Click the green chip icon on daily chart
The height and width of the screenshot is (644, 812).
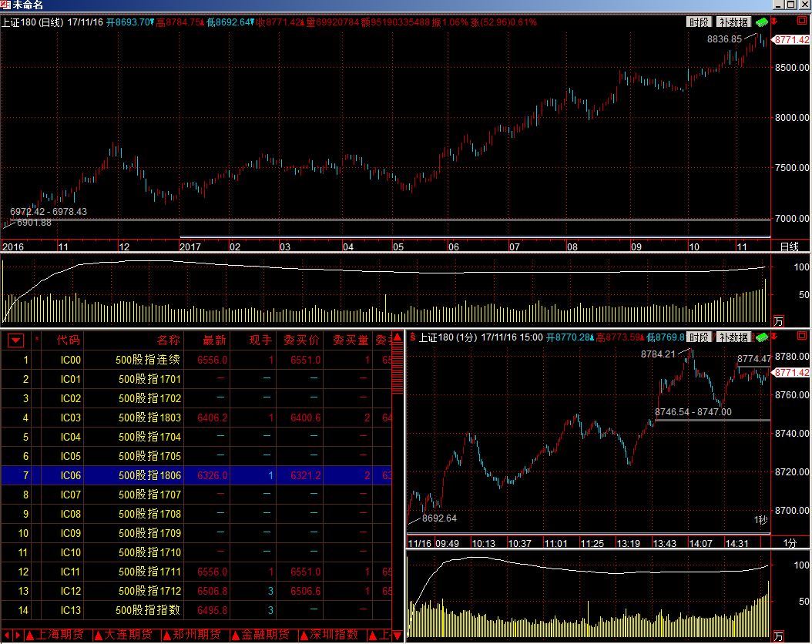(762, 22)
